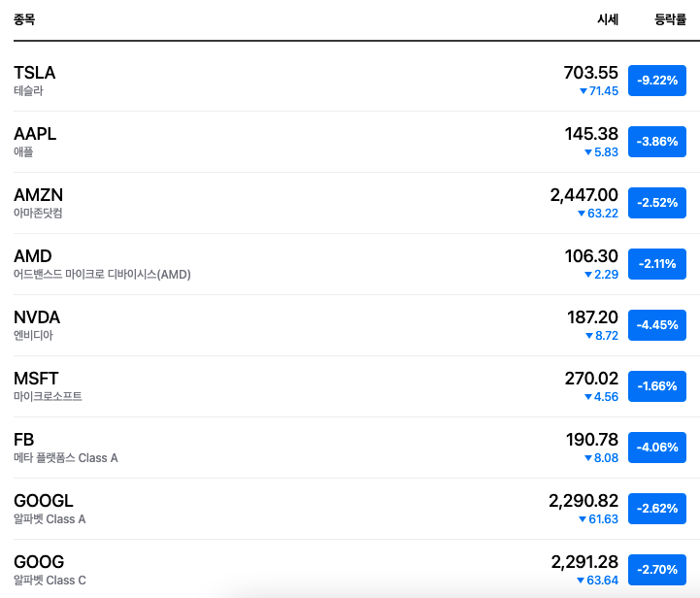This screenshot has height=598, width=700.
Task: Click the 등락률 column header
Action: [670, 19]
